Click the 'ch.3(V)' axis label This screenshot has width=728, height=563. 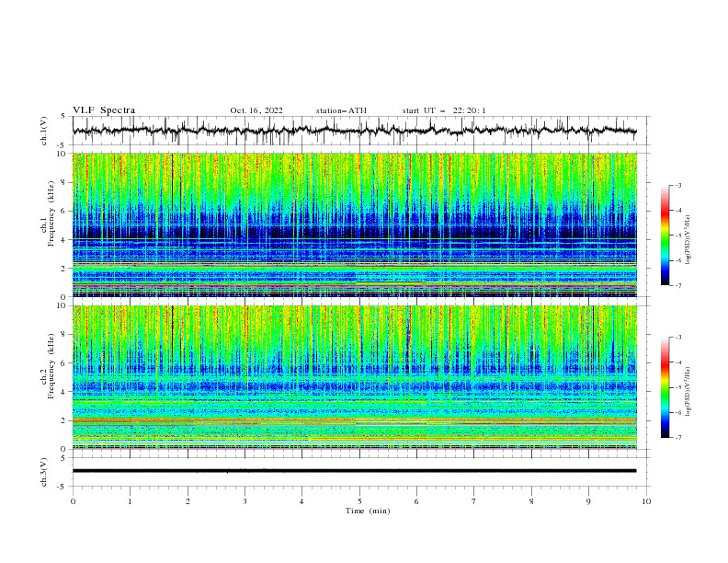[x=44, y=472]
